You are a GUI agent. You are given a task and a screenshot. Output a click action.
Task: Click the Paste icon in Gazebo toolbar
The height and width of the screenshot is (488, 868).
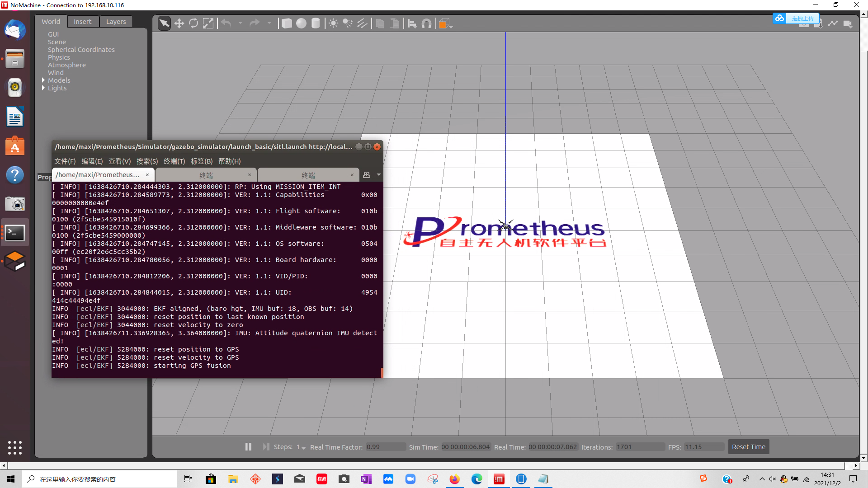[395, 23]
